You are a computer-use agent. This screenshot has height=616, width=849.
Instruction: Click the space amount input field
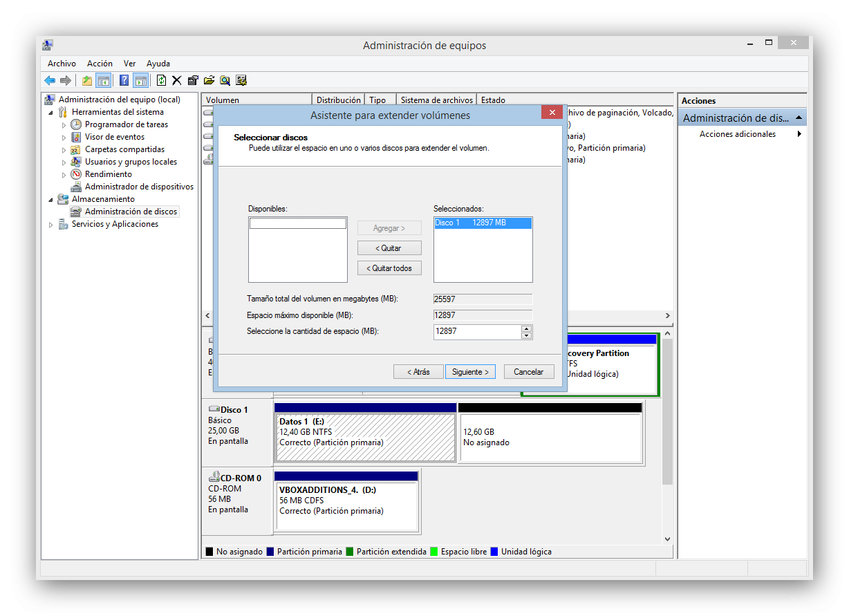477,332
